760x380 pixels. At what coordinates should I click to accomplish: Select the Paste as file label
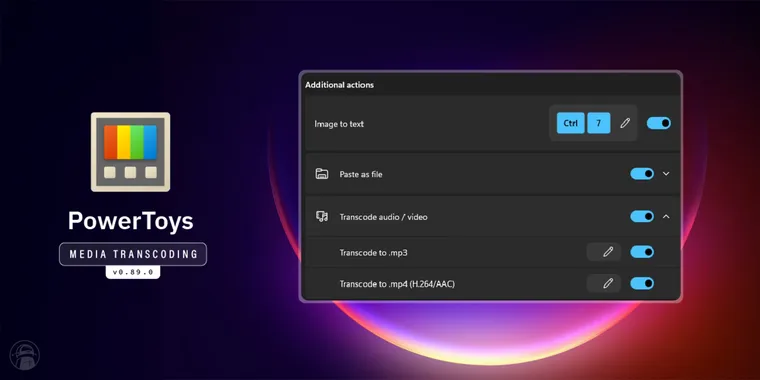click(x=361, y=174)
